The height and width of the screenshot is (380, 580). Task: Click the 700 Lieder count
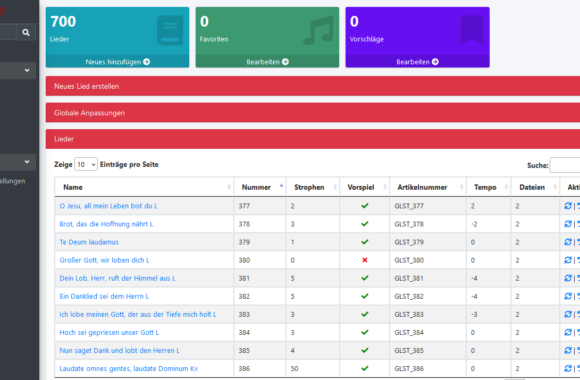(63, 21)
